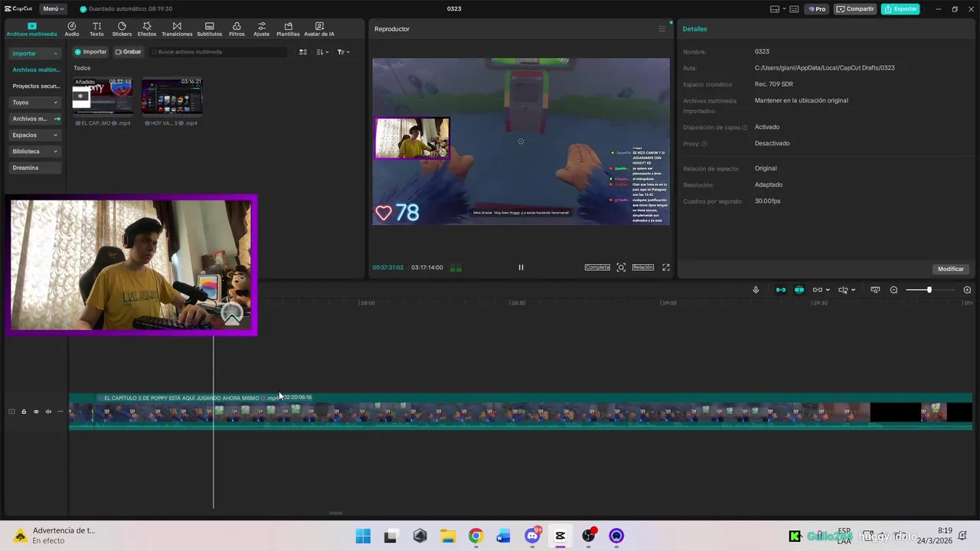The image size is (980, 551).
Task: Expand the Archivos m... sidebar section
Action: [35, 119]
